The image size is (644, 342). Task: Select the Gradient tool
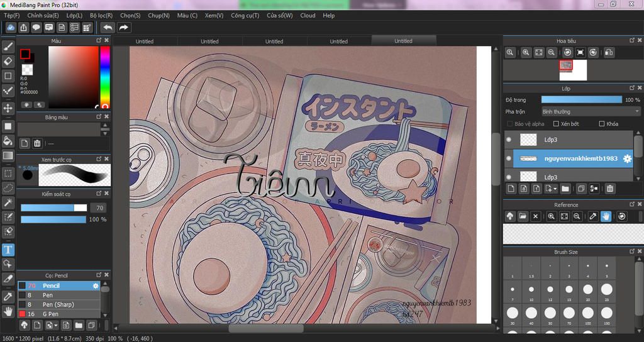tap(8, 155)
